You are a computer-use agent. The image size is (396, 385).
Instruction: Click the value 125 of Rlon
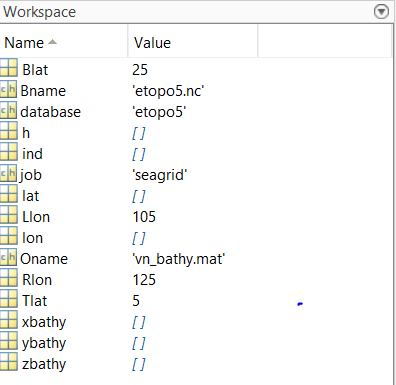pos(144,280)
